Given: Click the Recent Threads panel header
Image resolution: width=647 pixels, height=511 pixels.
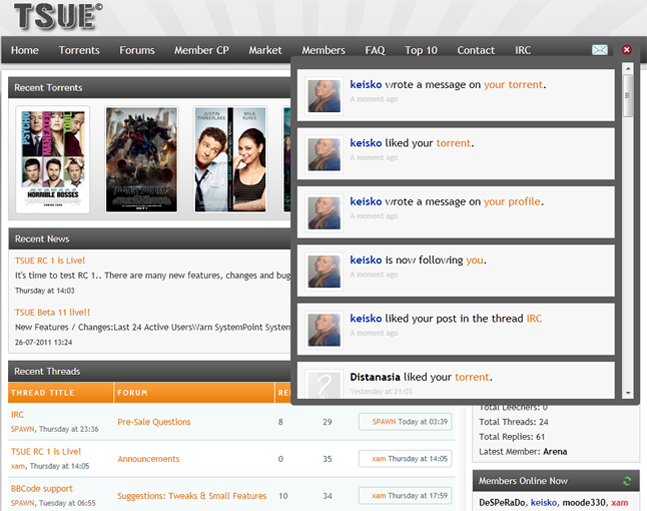Looking at the screenshot, I should [149, 371].
